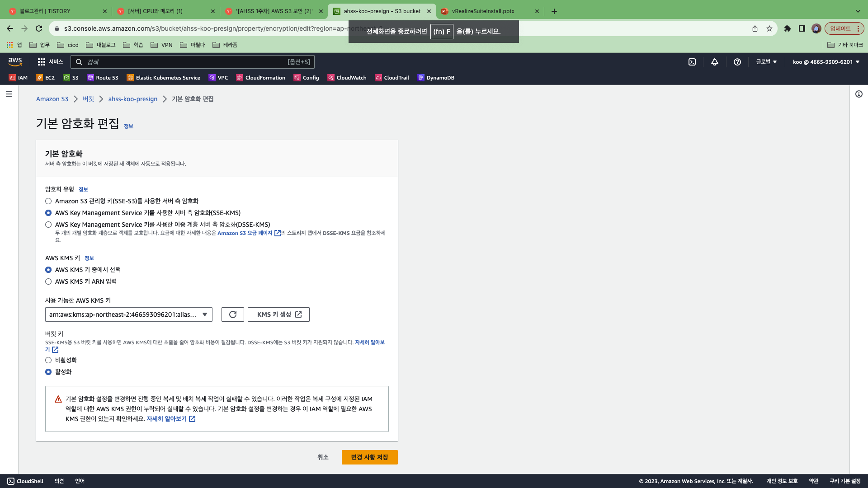Image resolution: width=868 pixels, height=488 pixels.
Task: Open the 글로벌 region dropdown
Action: (767, 62)
